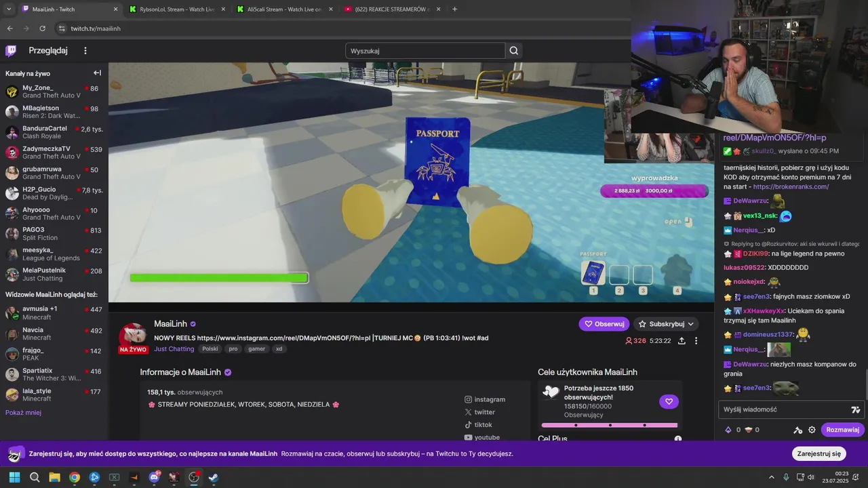Click the PAGO3 channel avatar
Image resolution: width=868 pixels, height=488 pixels.
coord(12,234)
